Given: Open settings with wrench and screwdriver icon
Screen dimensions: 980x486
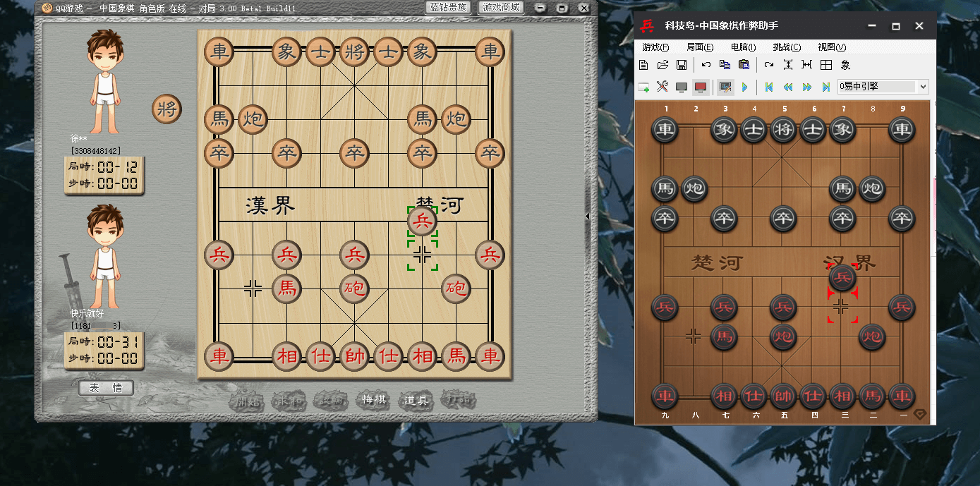Looking at the screenshot, I should click(x=663, y=87).
